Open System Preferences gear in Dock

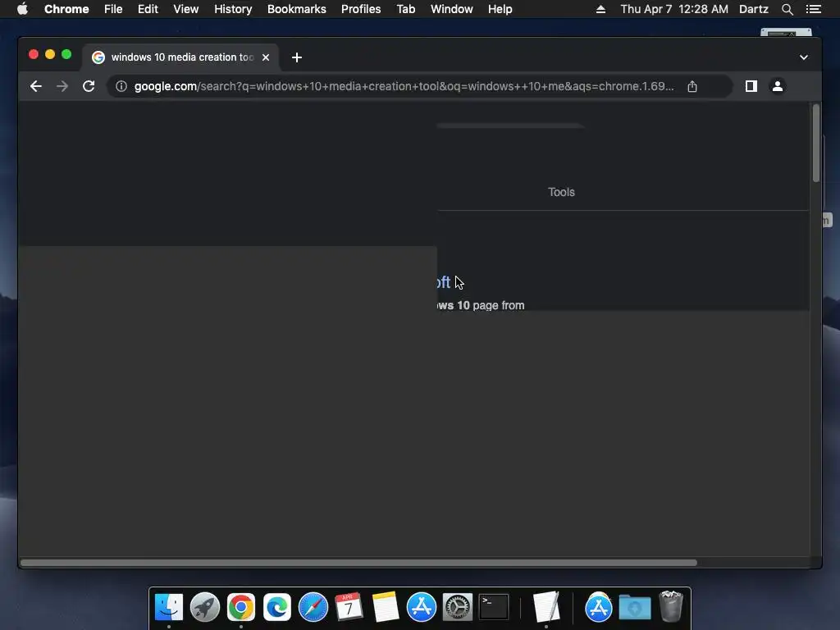pyautogui.click(x=458, y=607)
